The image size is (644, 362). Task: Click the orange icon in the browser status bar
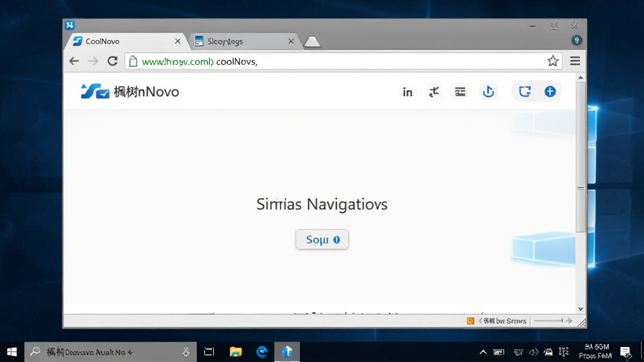470,321
